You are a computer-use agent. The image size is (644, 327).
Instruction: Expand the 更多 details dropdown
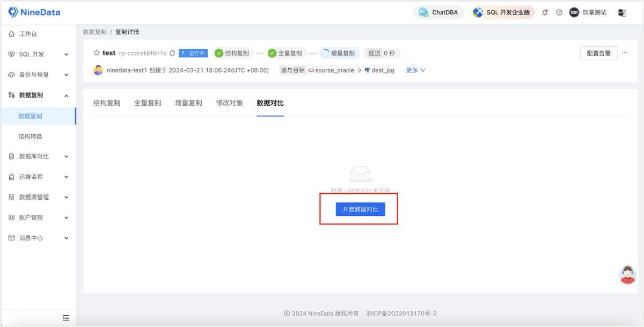[x=416, y=70]
